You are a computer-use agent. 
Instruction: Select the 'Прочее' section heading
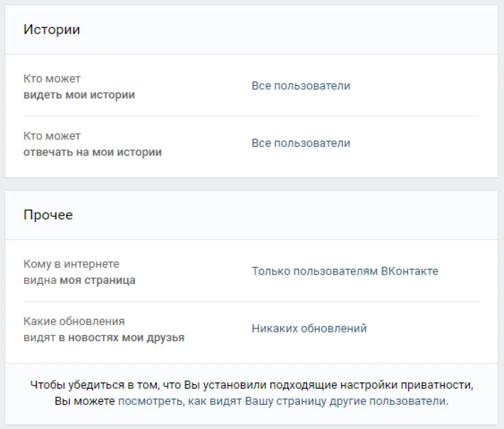tap(48, 215)
